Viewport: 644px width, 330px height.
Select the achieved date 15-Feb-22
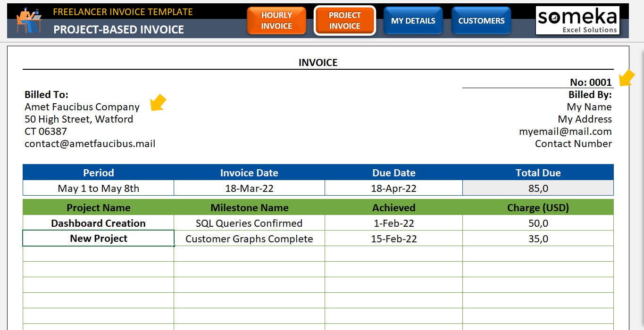(x=393, y=239)
